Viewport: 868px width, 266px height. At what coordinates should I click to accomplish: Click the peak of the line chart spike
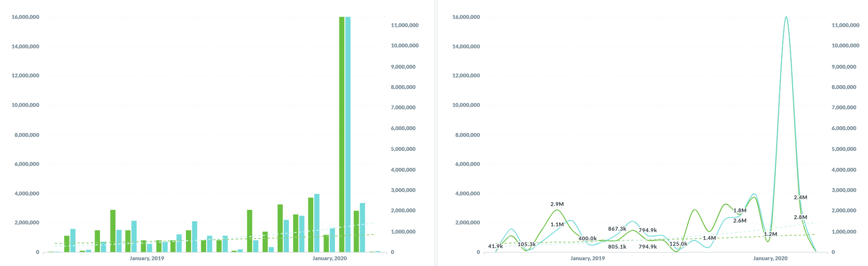[786, 17]
